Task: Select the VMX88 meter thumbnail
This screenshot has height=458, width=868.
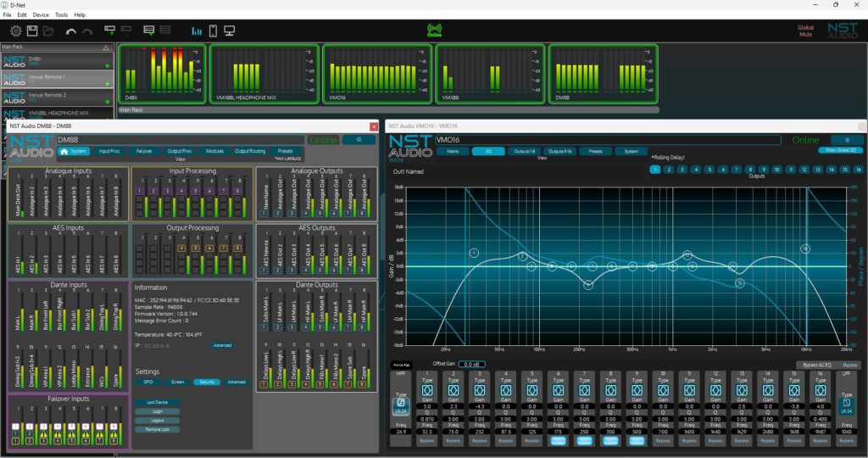Action: click(491, 74)
